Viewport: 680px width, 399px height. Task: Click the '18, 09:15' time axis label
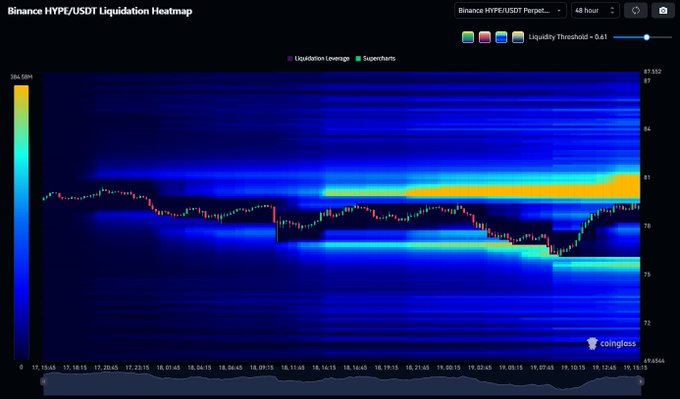(x=262, y=368)
